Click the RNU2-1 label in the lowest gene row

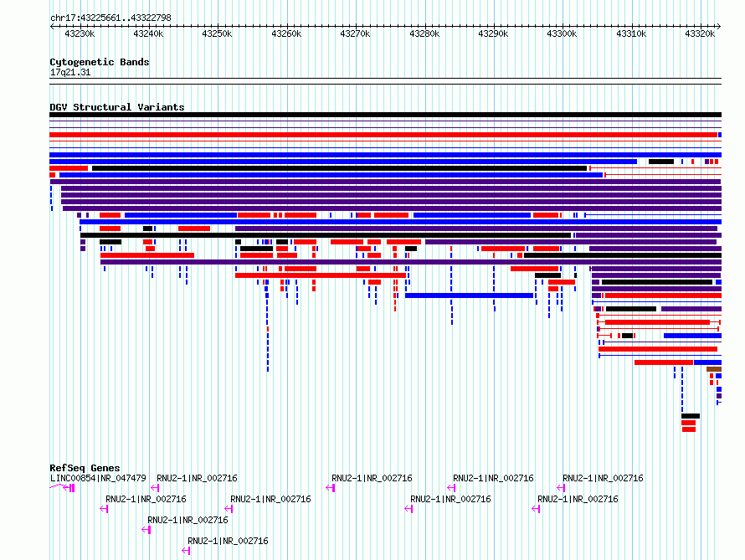[228, 541]
